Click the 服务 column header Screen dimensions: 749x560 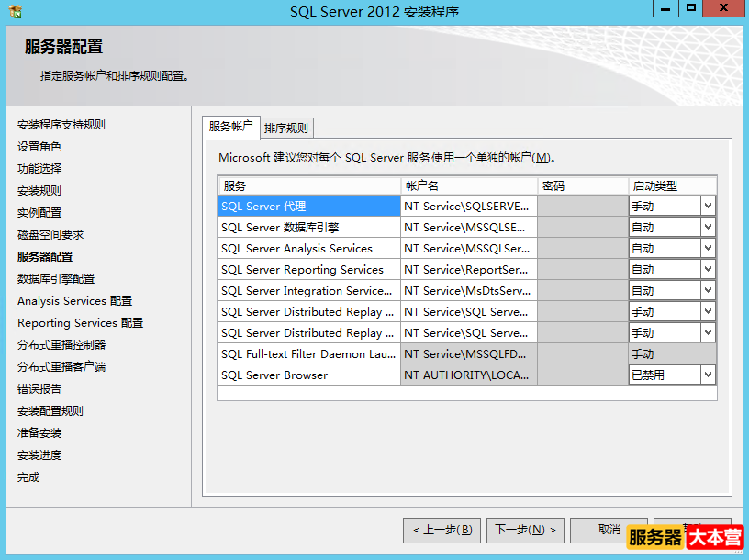click(x=309, y=185)
